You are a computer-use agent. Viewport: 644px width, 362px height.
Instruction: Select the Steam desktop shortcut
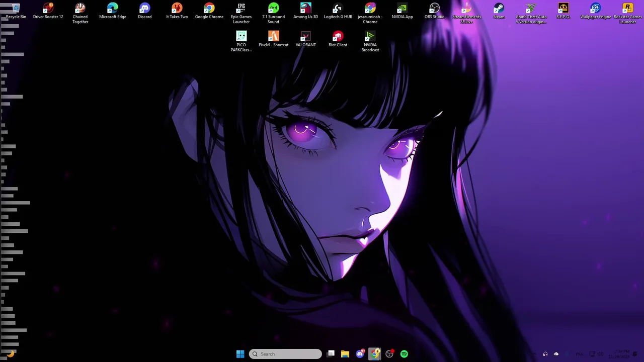tap(499, 11)
